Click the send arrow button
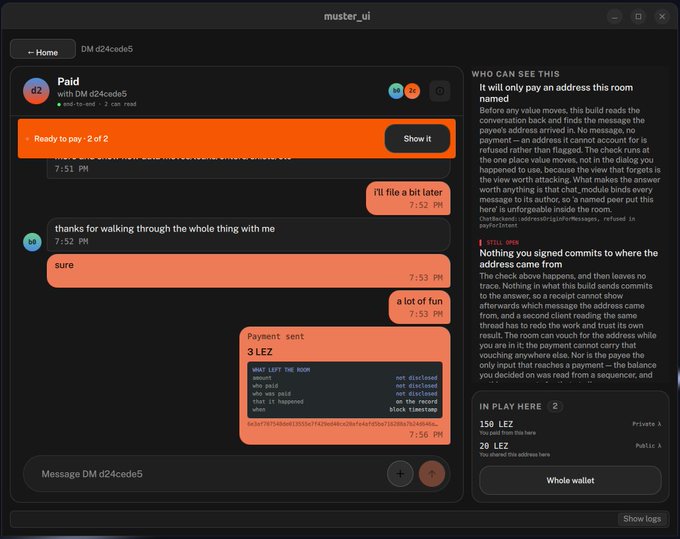 pos(432,474)
